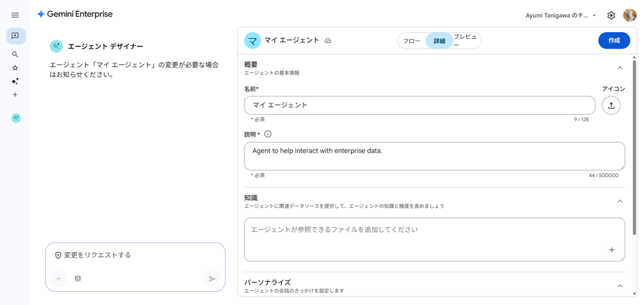
Task: Click the user profile avatar
Action: 629,15
